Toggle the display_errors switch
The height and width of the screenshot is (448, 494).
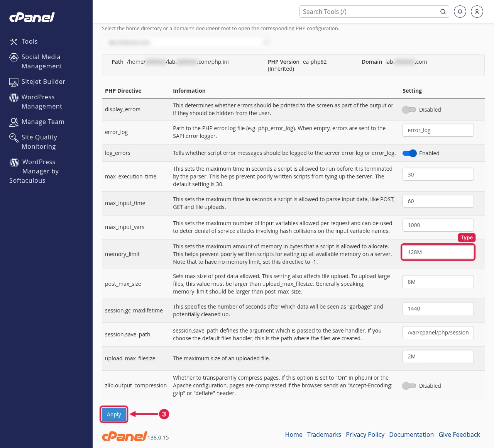point(409,110)
